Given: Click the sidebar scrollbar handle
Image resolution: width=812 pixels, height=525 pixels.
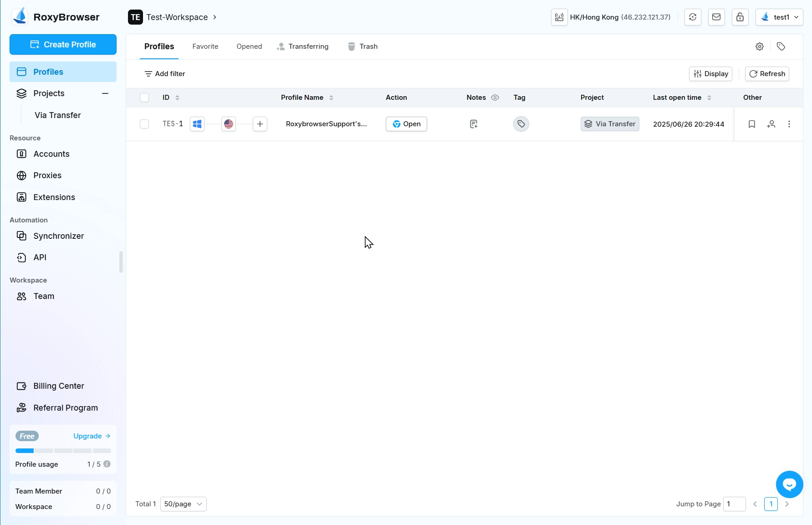Looking at the screenshot, I should pos(121,262).
